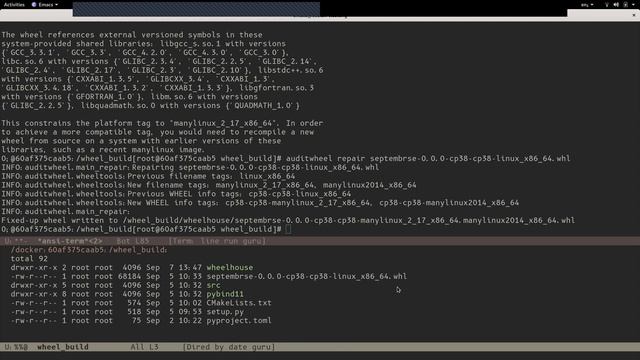
Task: Click 'This constrains the platform tag' line
Action: tap(162, 123)
